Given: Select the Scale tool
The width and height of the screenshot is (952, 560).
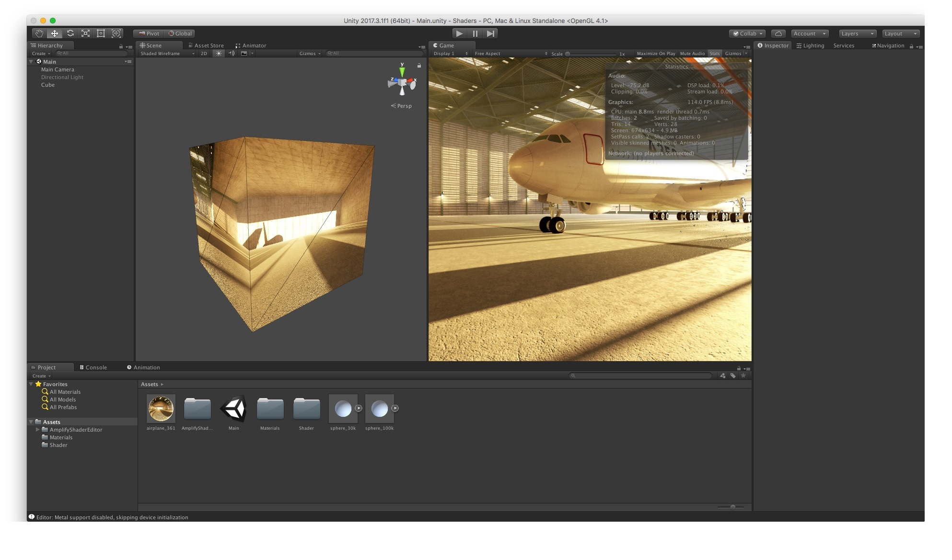Looking at the screenshot, I should pyautogui.click(x=85, y=33).
